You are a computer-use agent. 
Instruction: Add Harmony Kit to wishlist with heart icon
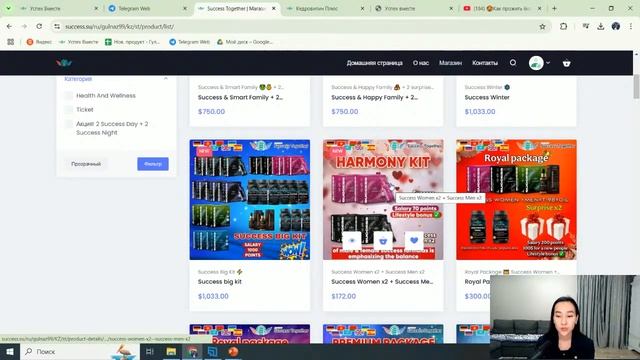coord(414,240)
